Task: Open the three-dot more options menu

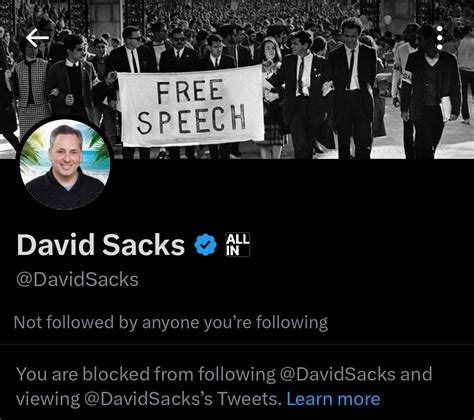Action: [440, 38]
